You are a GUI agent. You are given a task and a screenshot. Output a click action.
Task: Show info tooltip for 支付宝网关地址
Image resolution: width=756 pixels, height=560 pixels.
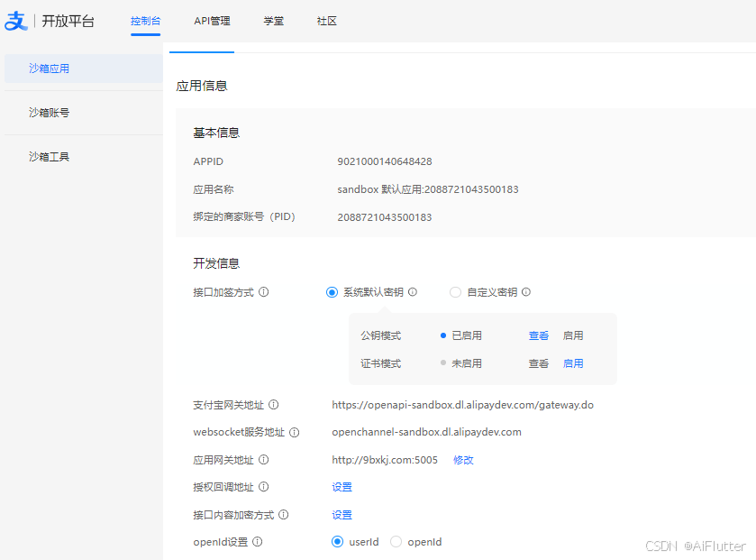pos(273,405)
